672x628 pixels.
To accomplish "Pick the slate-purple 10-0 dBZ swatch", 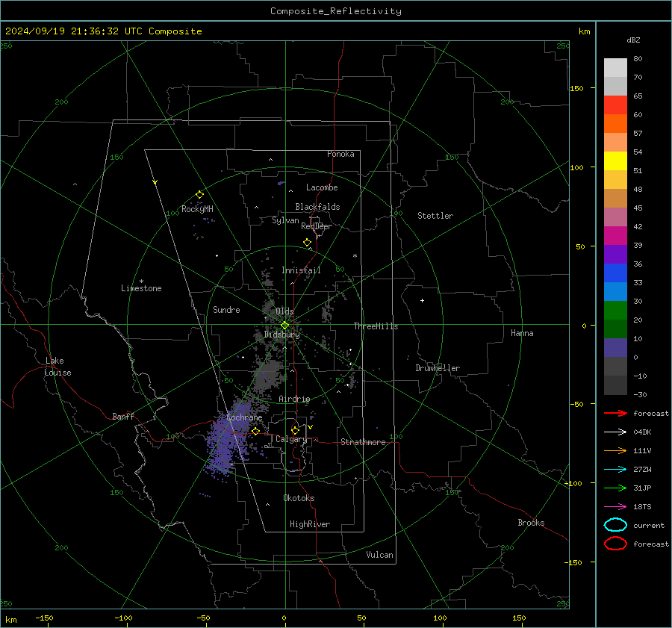I will tap(615, 348).
